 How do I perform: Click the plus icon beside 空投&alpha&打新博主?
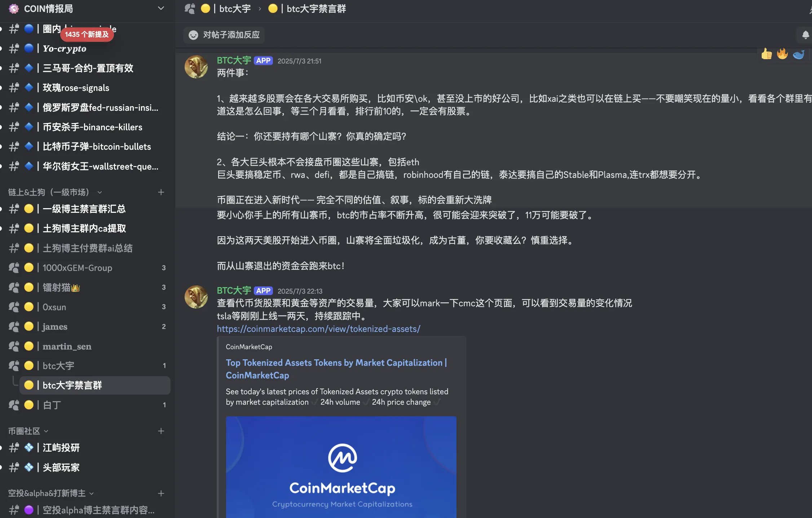point(161,493)
